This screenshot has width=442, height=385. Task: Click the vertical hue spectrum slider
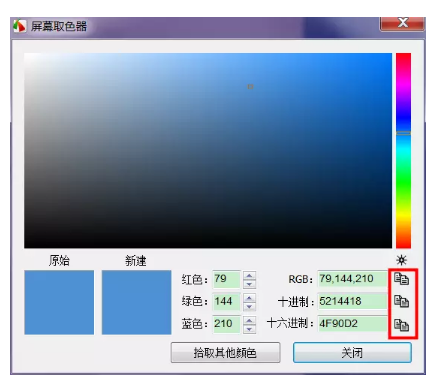(403, 151)
